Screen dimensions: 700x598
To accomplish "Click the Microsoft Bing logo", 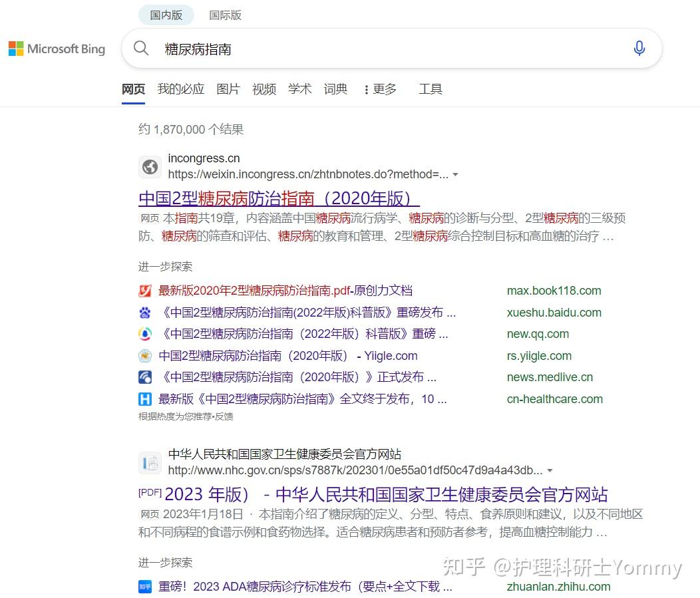I will [57, 49].
